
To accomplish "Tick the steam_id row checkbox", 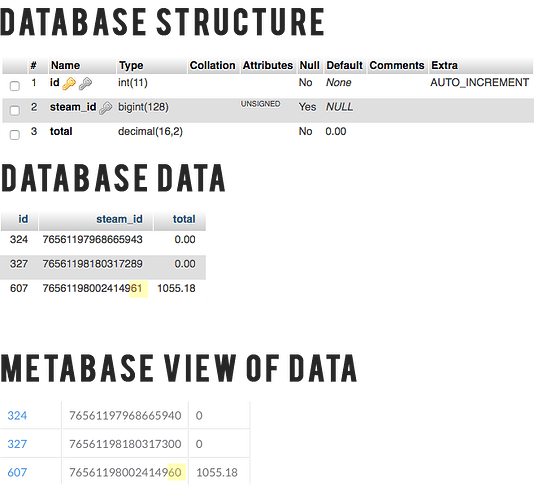I will click(15, 110).
